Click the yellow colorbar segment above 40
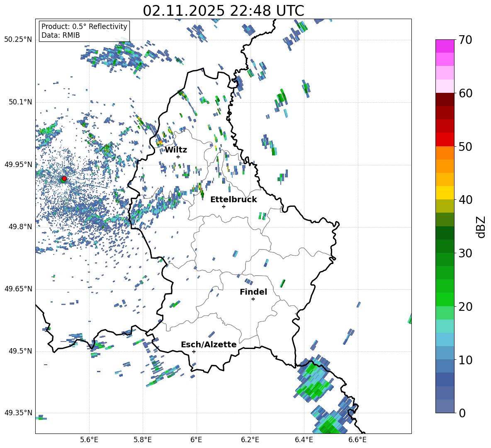This screenshot has width=491, height=448. [445, 193]
